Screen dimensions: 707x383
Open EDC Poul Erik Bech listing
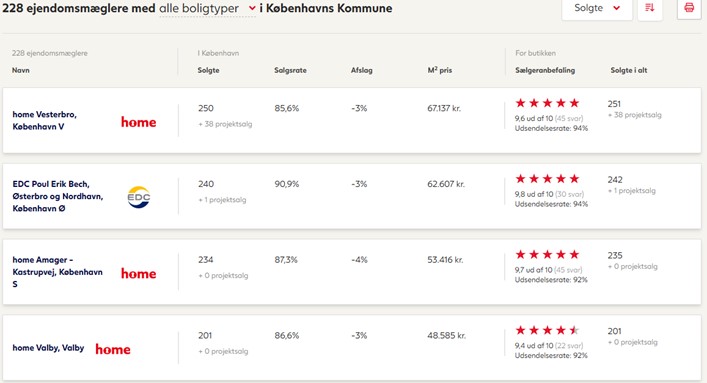click(58, 196)
